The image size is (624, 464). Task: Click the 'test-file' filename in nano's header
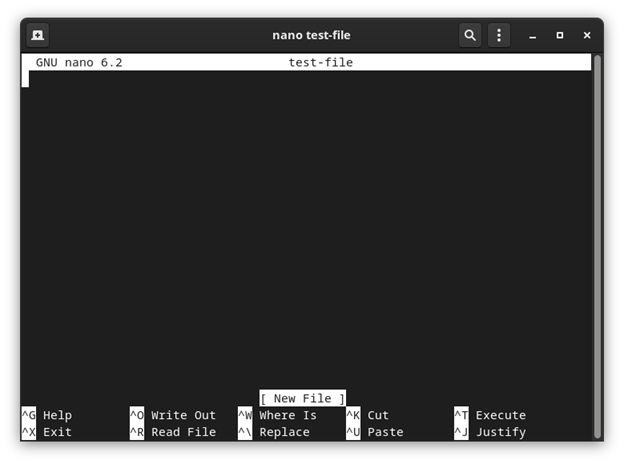coord(320,62)
